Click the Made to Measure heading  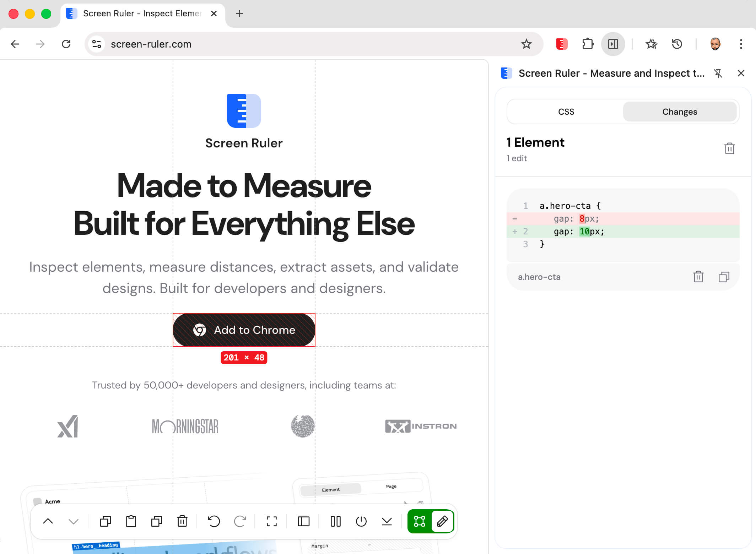244,205
